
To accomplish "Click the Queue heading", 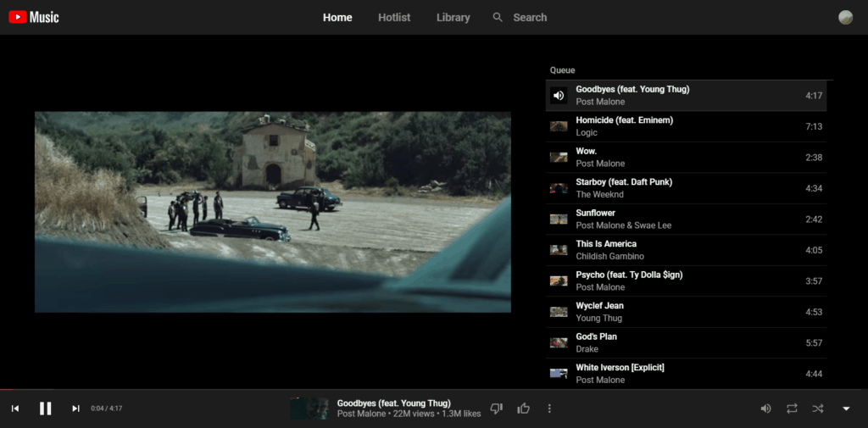I will click(x=563, y=70).
